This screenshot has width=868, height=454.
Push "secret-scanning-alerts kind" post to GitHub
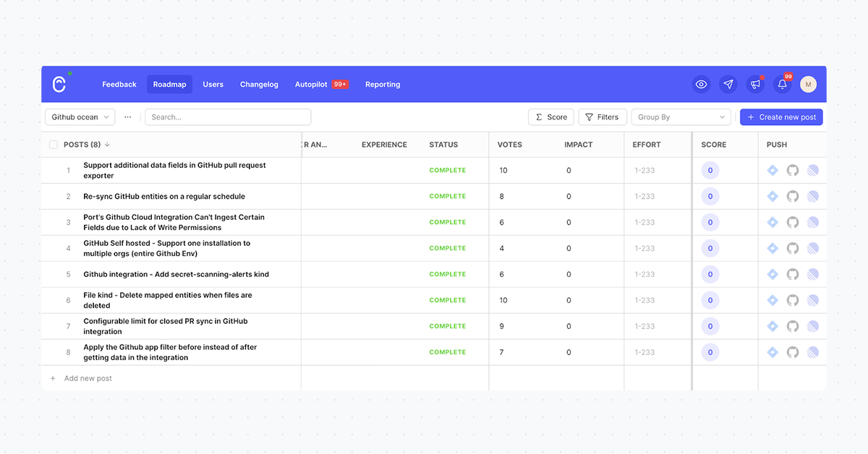793,275
